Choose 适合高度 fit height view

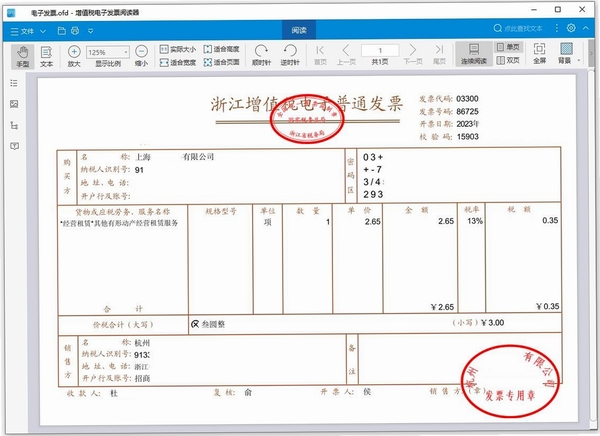pos(222,49)
